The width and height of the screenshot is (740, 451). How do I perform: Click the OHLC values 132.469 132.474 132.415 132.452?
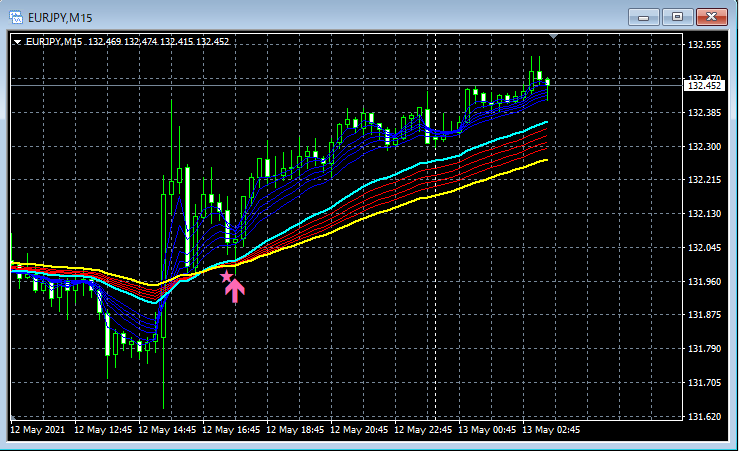[x=159, y=42]
